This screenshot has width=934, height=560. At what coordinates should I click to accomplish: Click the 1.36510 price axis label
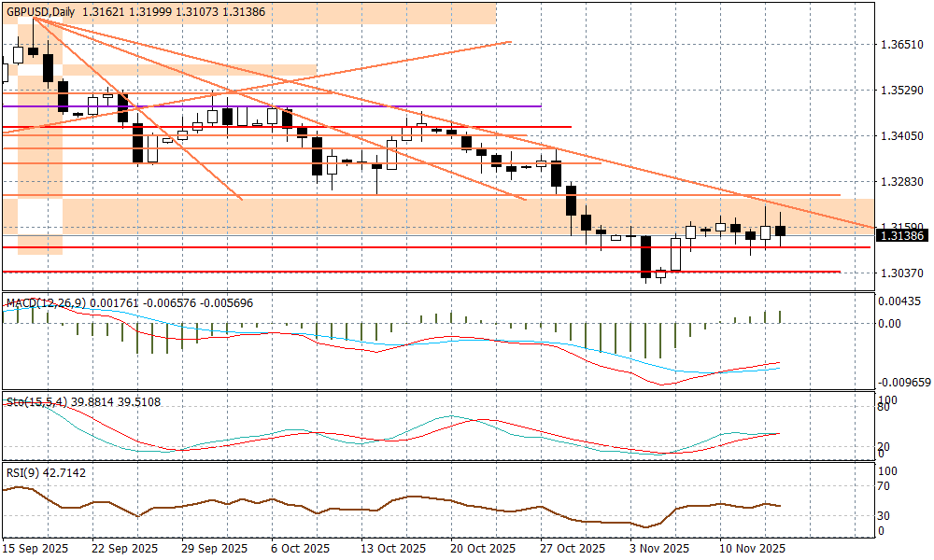901,45
